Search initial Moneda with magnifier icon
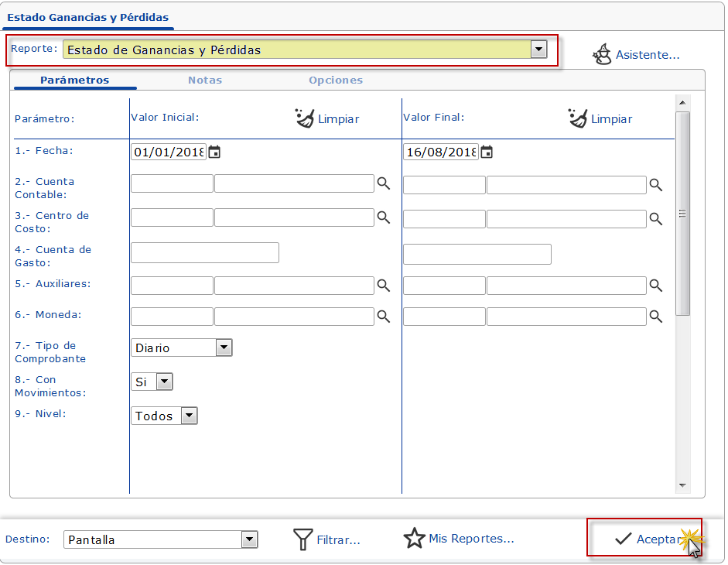The height and width of the screenshot is (565, 728). click(383, 316)
